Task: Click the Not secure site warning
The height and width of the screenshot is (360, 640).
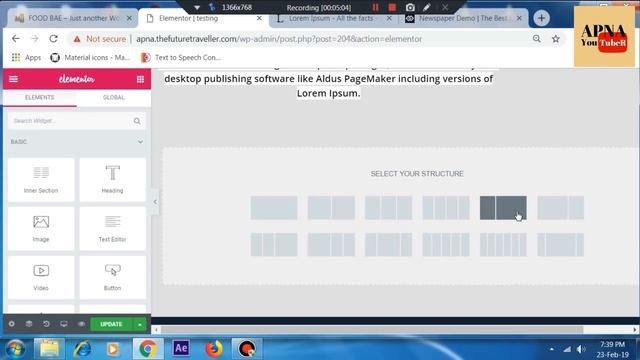Action: (100, 39)
